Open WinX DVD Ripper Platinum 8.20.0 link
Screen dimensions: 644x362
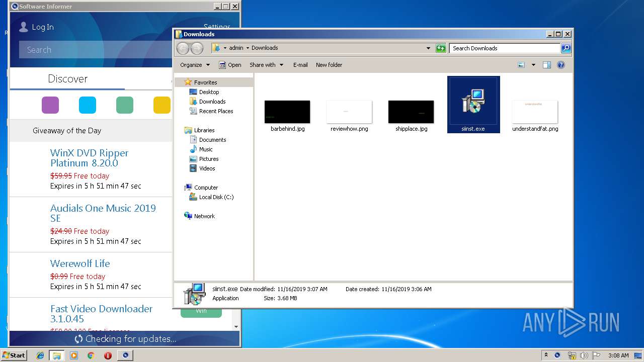[89, 158]
